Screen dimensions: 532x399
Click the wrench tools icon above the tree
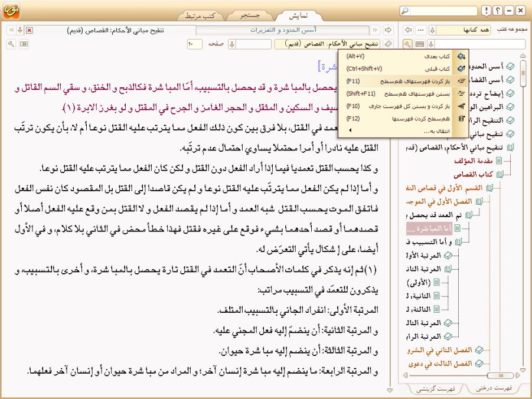point(407,44)
